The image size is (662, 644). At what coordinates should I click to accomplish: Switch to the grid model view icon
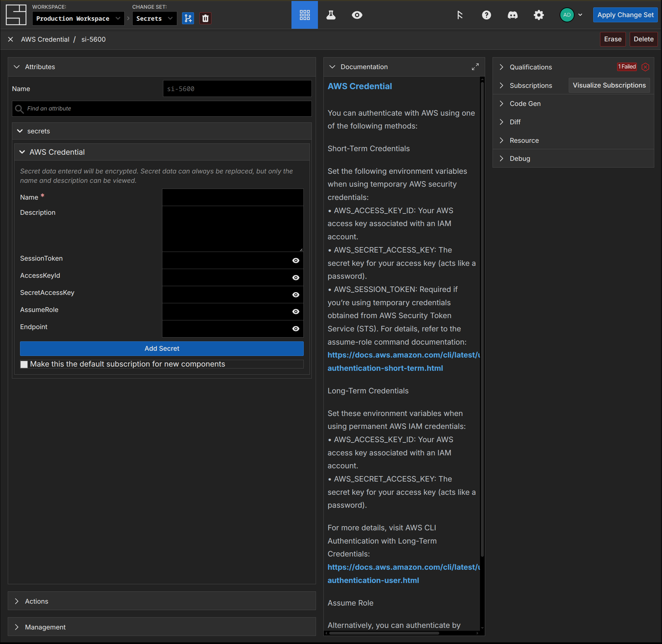coord(304,15)
